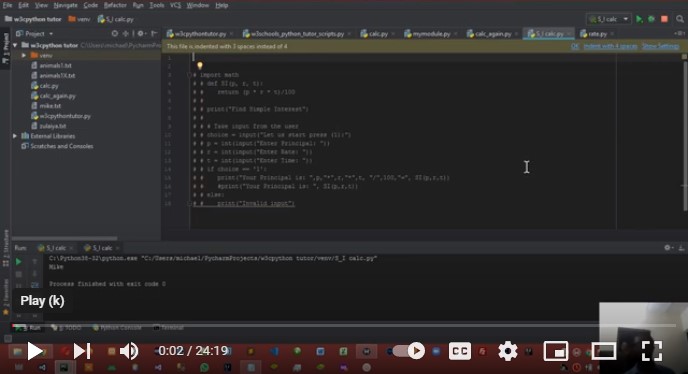The image size is (688, 374).
Task: Switch to miniplayer view
Action: tap(555, 351)
